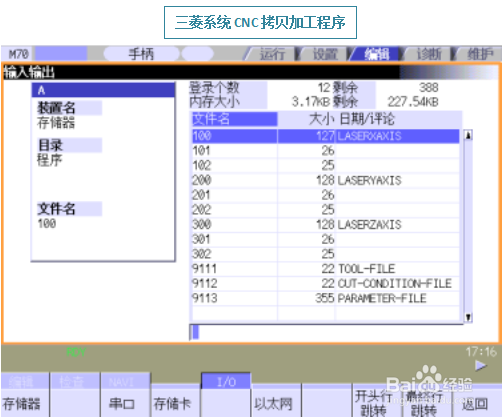The image size is (504, 419).
Task: Select file 9113 PARAMETER-FILE
Action: point(326,298)
